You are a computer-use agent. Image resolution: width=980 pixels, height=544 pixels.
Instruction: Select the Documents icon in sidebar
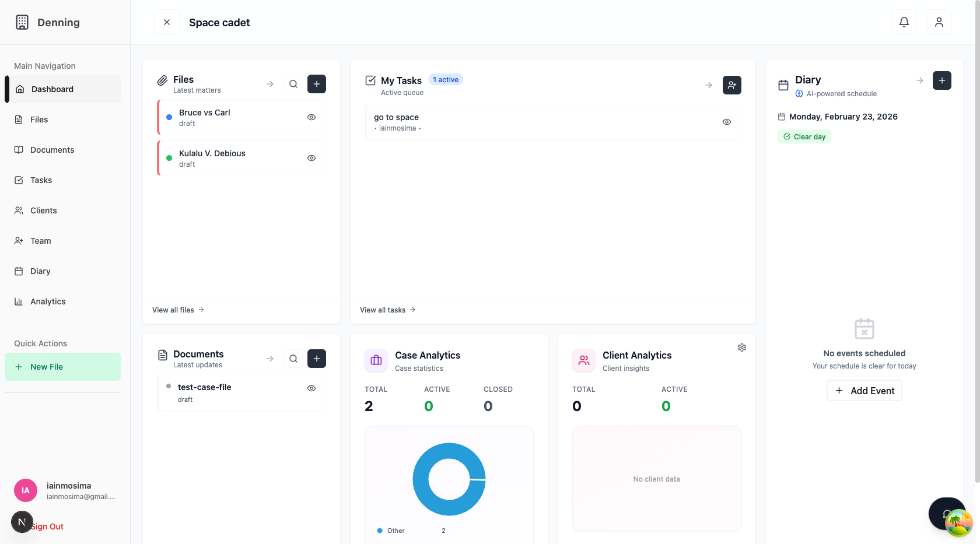tap(19, 150)
